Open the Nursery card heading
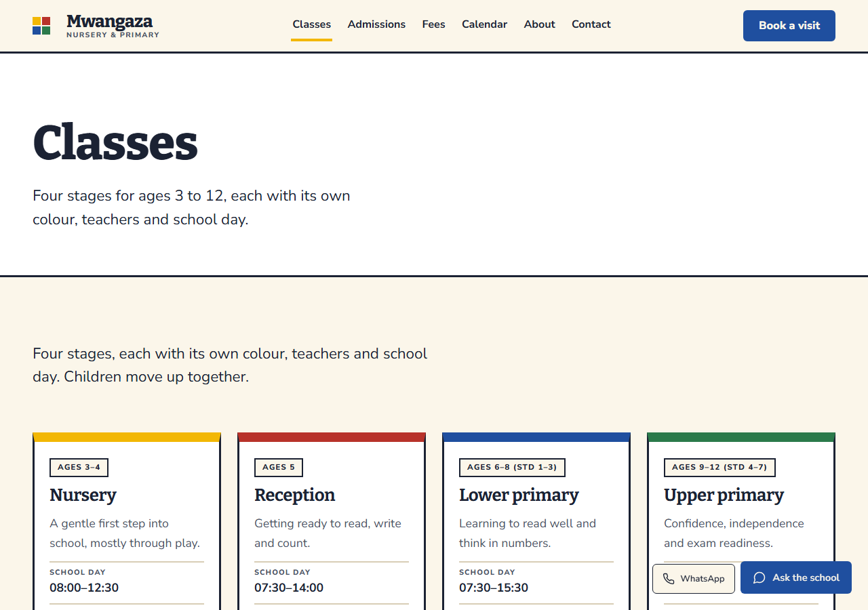 83,495
